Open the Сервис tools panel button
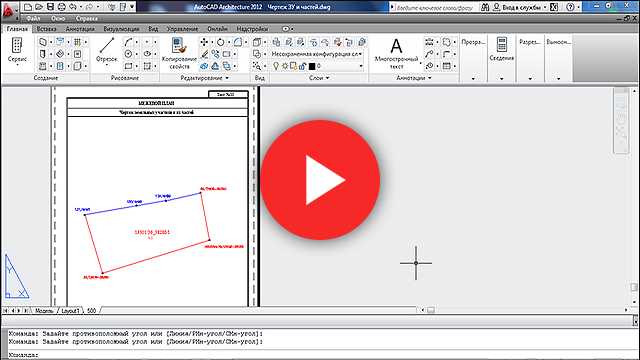This screenshot has height=360, width=640. tap(17, 51)
